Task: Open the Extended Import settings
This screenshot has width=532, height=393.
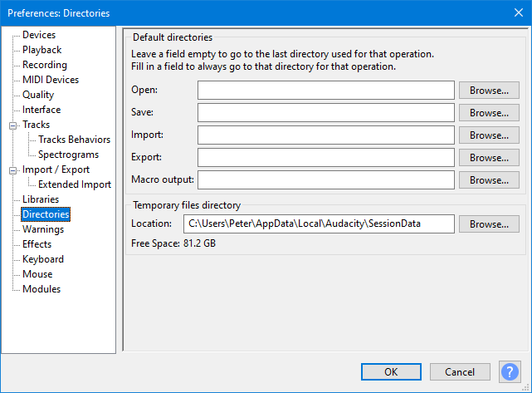Action: coord(75,184)
